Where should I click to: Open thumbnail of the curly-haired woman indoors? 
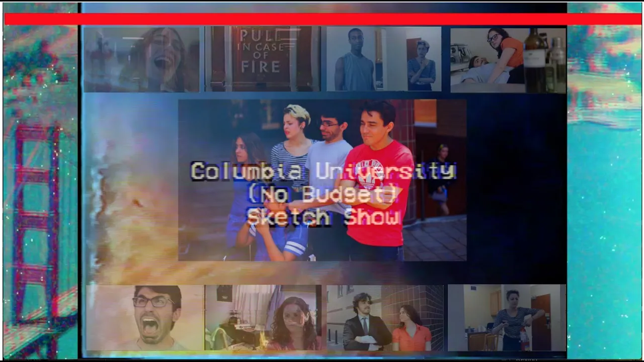(x=263, y=318)
